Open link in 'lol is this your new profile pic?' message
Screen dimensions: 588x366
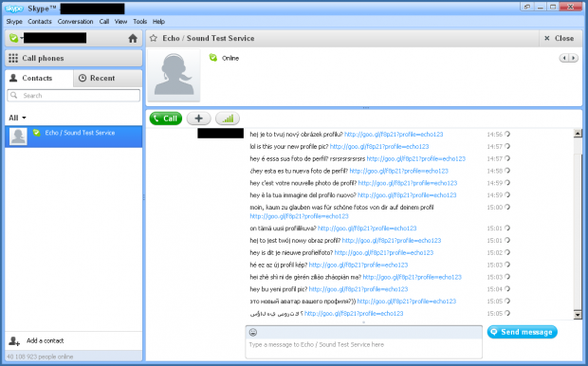(x=379, y=147)
